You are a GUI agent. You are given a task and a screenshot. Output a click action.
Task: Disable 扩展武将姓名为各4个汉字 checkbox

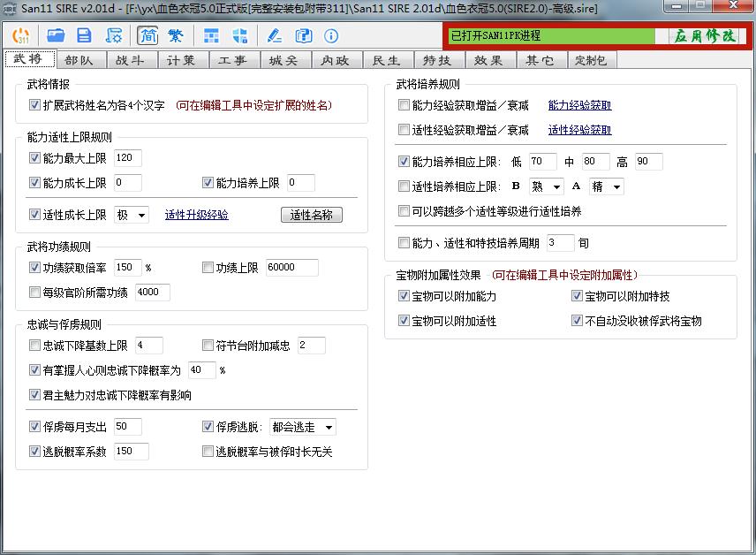point(34,104)
